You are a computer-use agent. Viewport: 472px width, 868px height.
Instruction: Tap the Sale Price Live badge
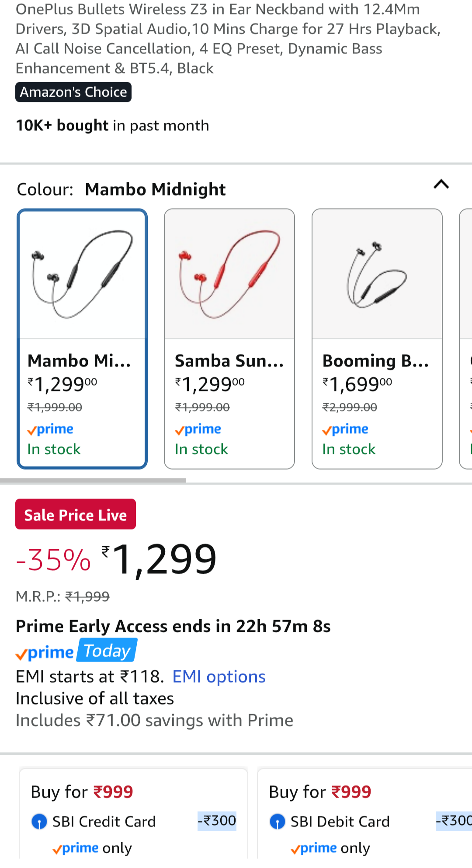(x=76, y=515)
